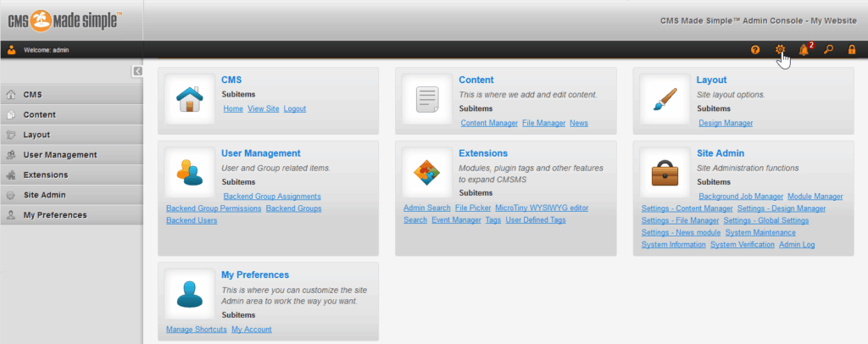Click the Site Admin card heading

(721, 153)
